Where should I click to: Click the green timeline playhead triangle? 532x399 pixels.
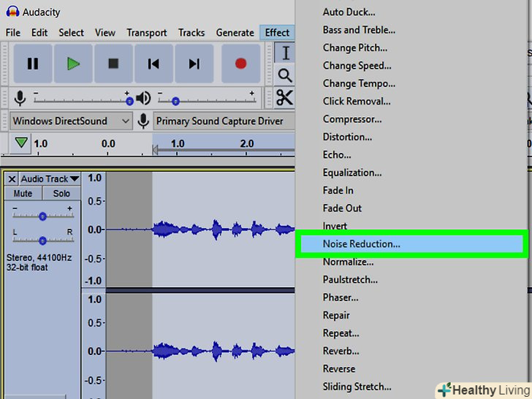tap(21, 142)
